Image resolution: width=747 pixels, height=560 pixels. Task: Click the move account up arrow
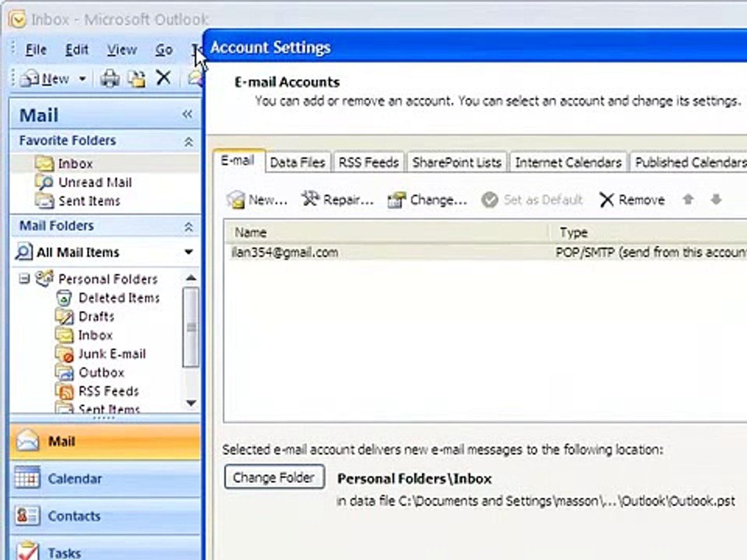pos(688,199)
